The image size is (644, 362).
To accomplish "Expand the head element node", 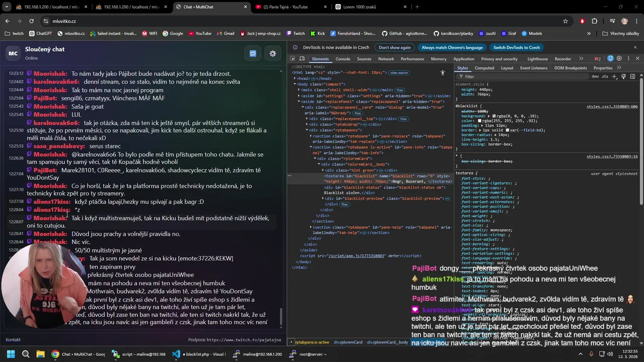I will tap(295, 78).
